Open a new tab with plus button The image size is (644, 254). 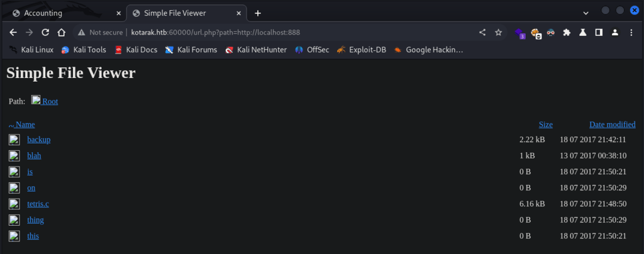click(x=258, y=13)
